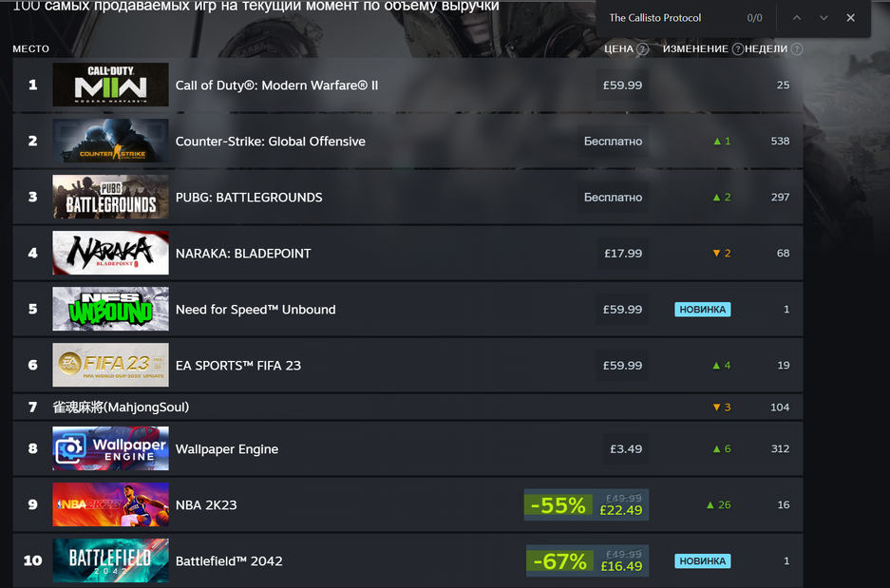Go to next find result arrow
The image size is (890, 588).
pos(824,18)
